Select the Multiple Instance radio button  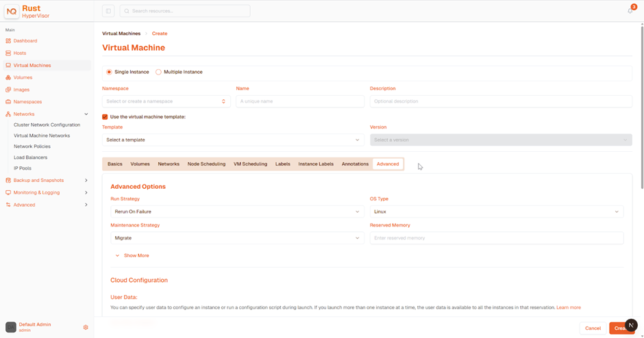[x=158, y=72]
